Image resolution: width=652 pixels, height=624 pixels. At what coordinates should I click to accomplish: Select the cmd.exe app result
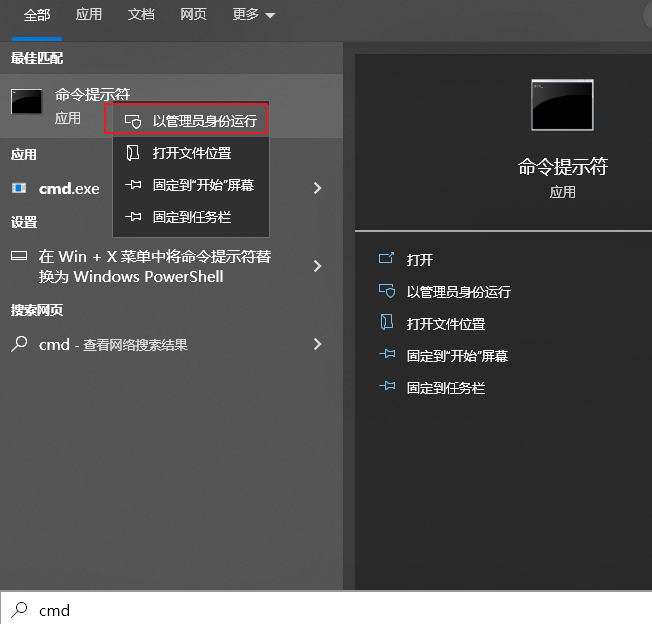point(69,189)
